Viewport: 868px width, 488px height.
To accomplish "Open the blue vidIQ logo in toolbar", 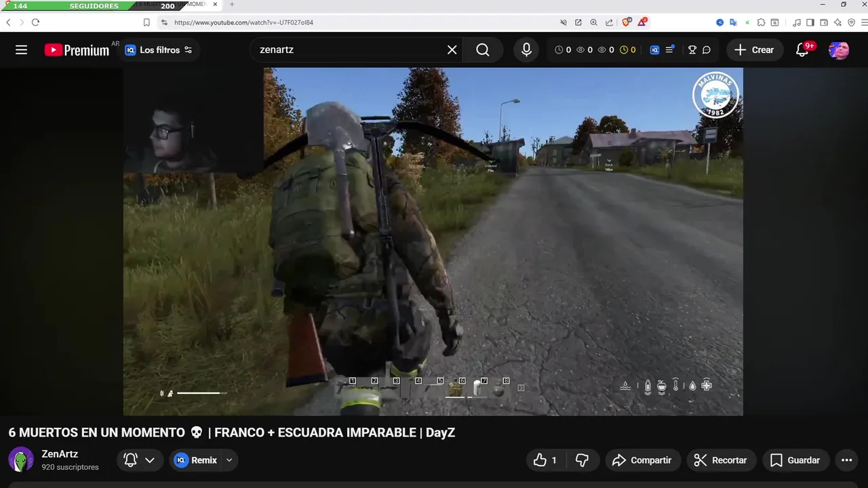I will (654, 50).
